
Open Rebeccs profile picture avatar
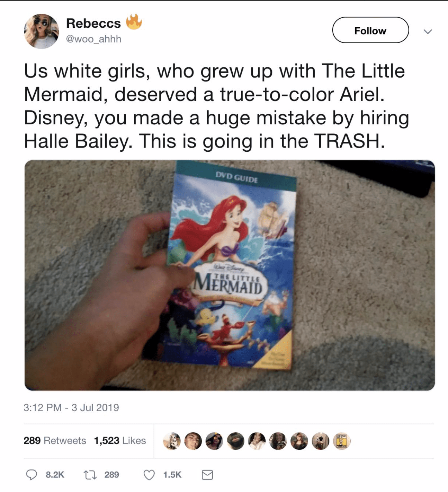tap(41, 31)
